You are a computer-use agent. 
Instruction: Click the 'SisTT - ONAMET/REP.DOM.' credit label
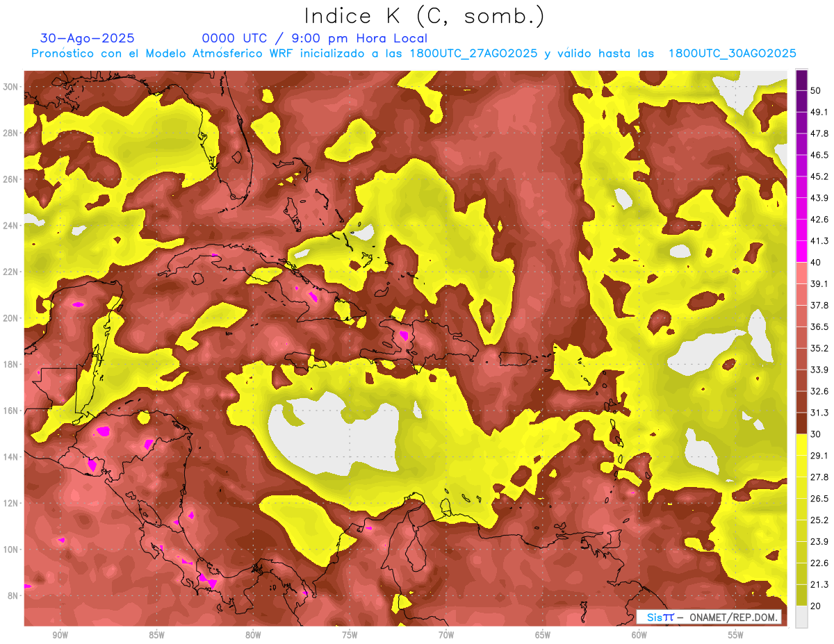[709, 617]
